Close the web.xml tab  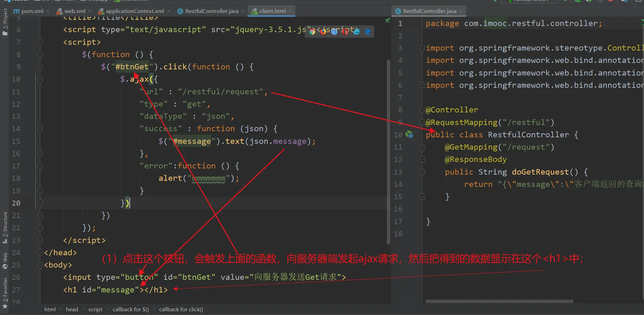pos(90,11)
